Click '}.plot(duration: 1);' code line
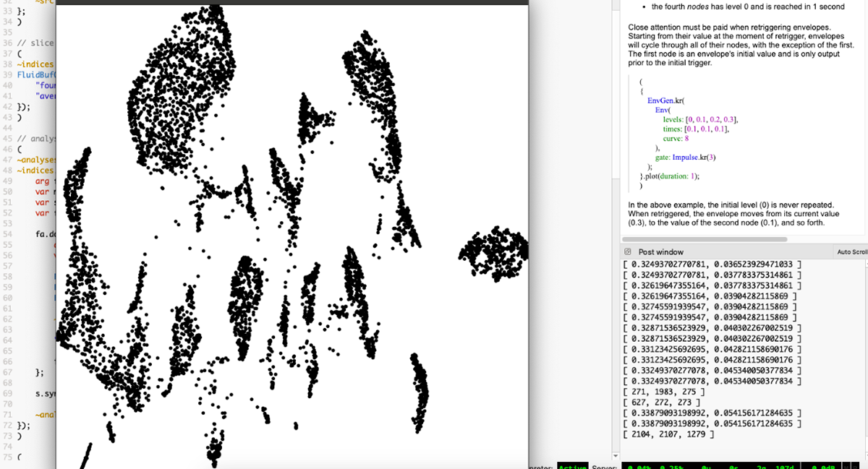Screen dimensions: 868x469 point(670,176)
